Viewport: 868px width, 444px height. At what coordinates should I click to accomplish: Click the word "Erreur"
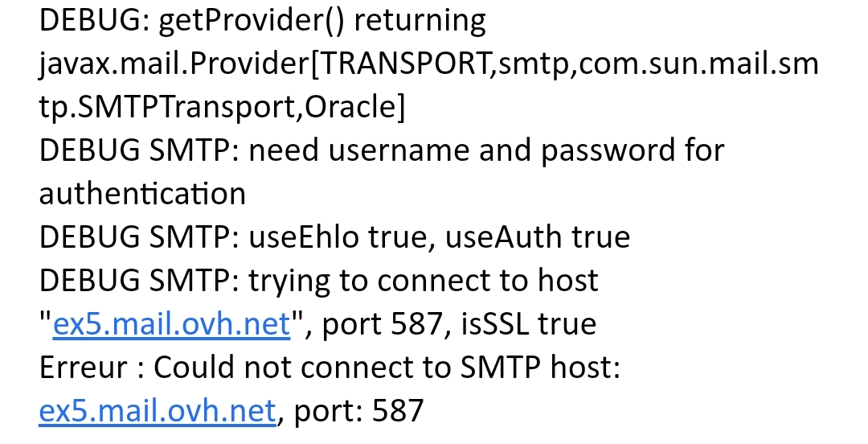tap(83, 368)
